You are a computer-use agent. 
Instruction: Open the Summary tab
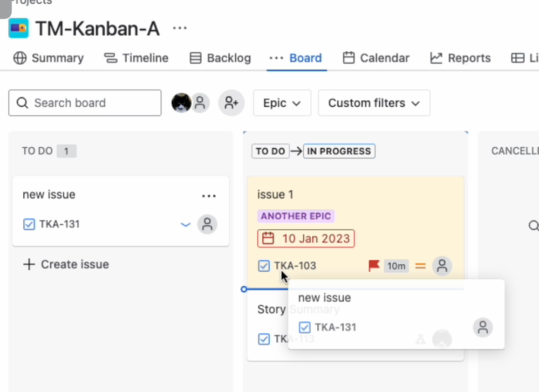(49, 58)
